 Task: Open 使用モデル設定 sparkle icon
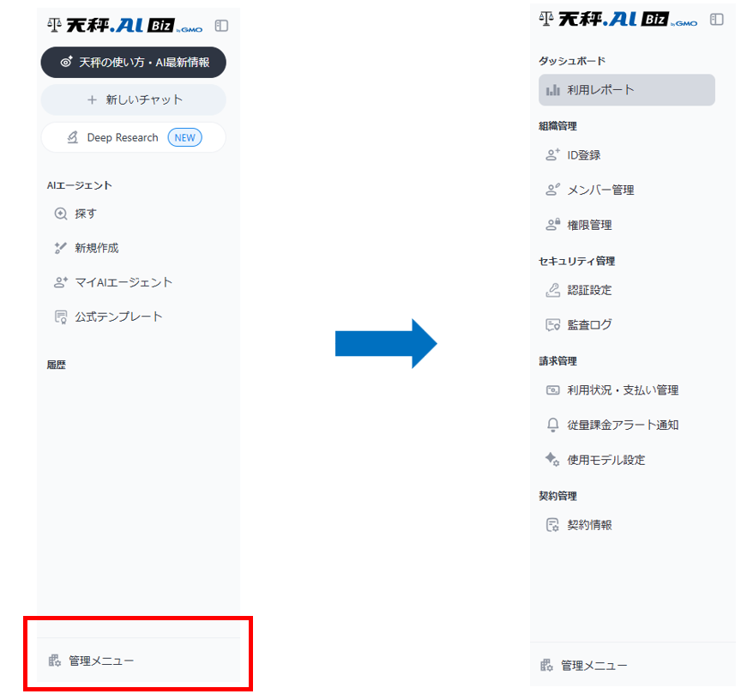(x=552, y=459)
